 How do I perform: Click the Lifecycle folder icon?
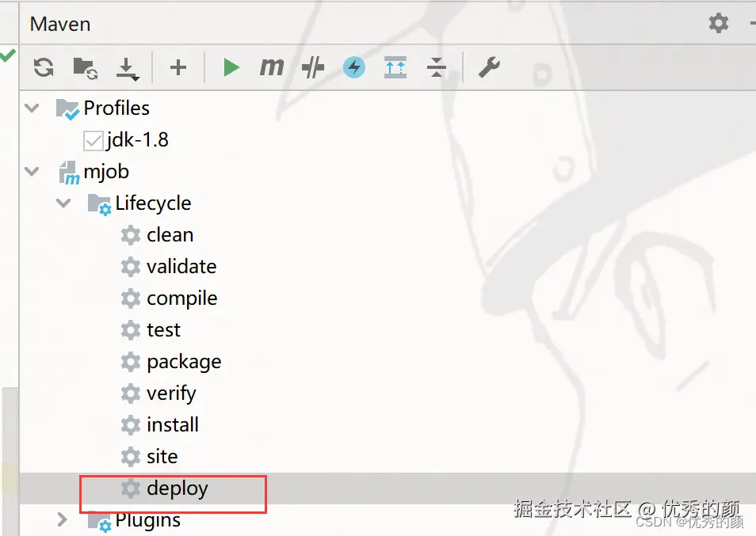[99, 204]
